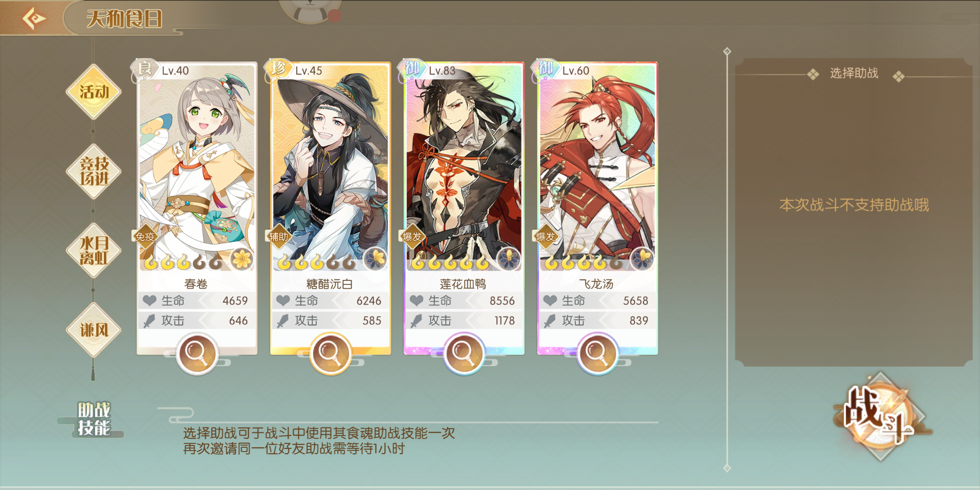This screenshot has width=980, height=490.
Task: Inspect 莲花血鸭 with the magnifier icon
Action: pos(464,353)
